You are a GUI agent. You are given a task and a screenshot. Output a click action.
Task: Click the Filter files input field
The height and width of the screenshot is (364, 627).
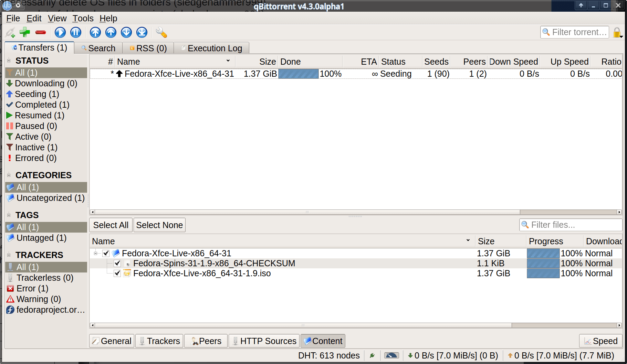pos(571,225)
